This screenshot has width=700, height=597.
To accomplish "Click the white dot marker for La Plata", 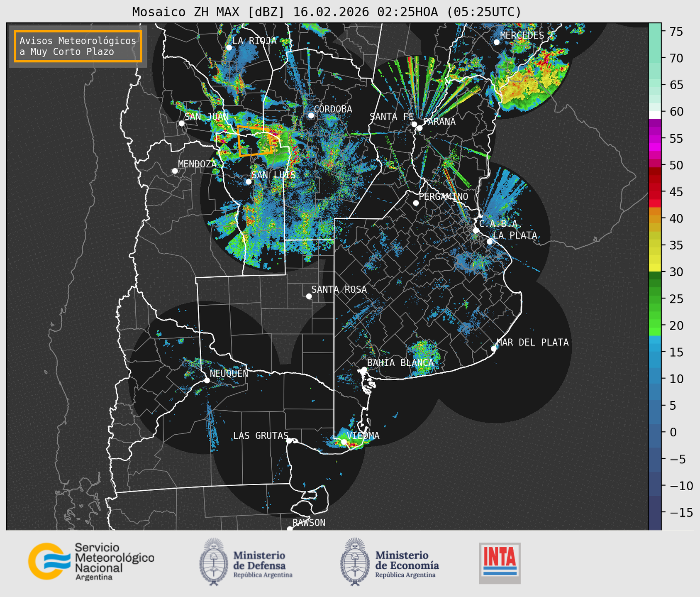I will coord(490,242).
